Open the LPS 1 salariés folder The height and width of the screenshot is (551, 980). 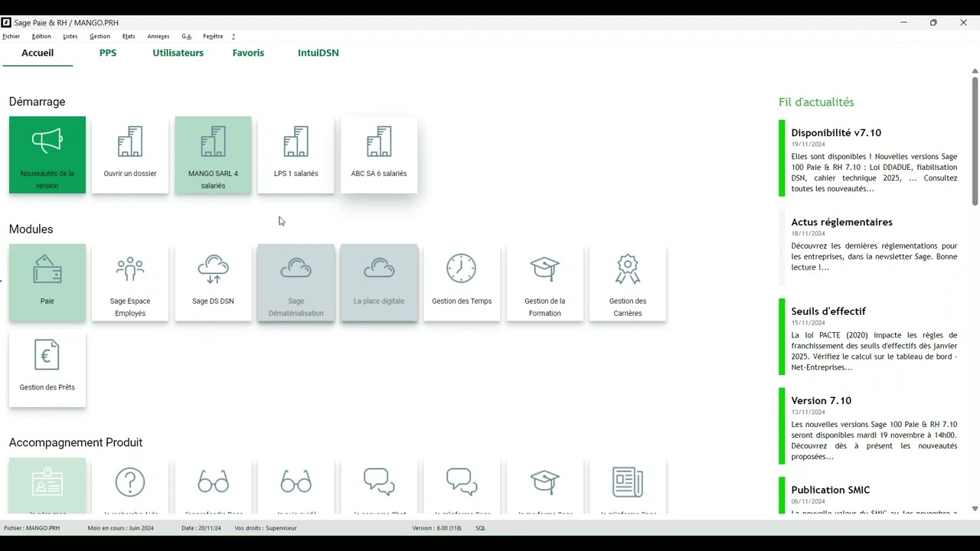coord(296,155)
